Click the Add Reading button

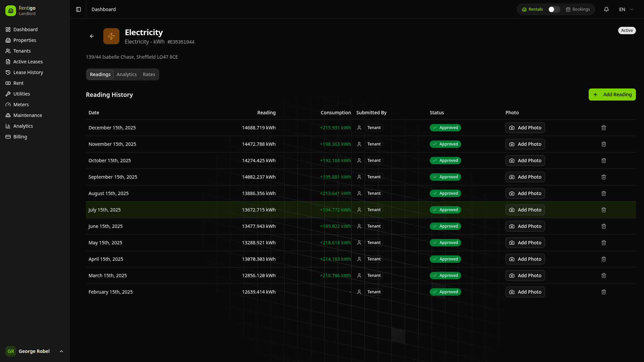pos(612,95)
